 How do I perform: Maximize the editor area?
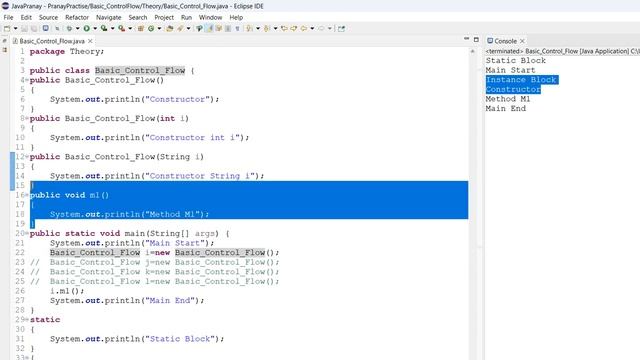(476, 40)
